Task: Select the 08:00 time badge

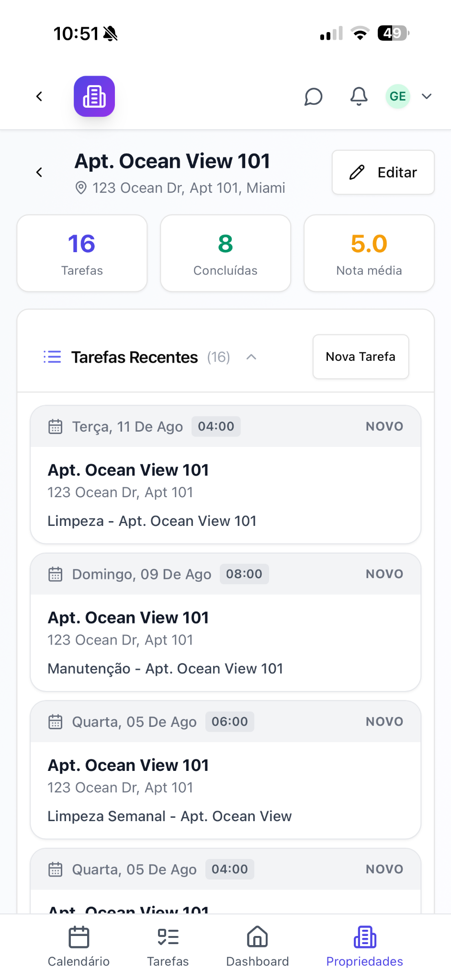Action: tap(244, 574)
